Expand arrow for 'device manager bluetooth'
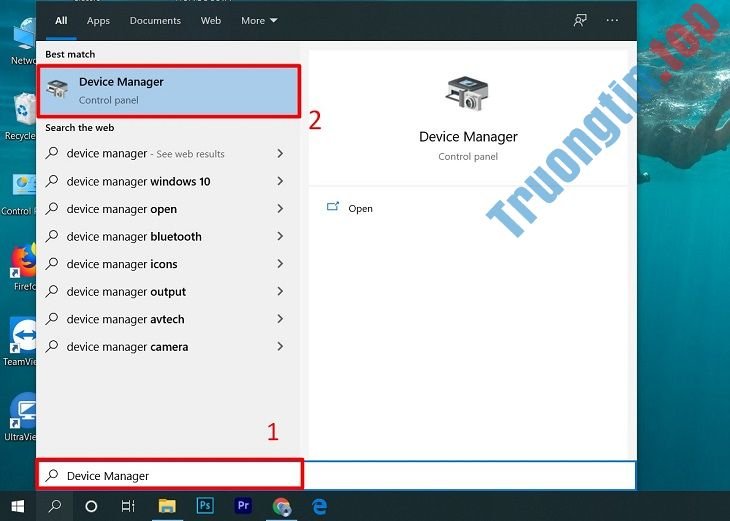Screen dimensions: 730x521 [280, 237]
